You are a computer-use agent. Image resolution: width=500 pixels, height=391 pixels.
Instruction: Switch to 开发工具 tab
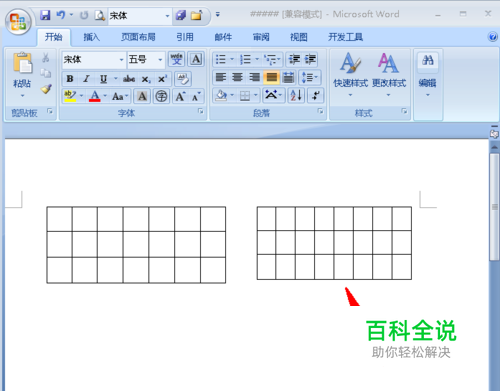[345, 37]
